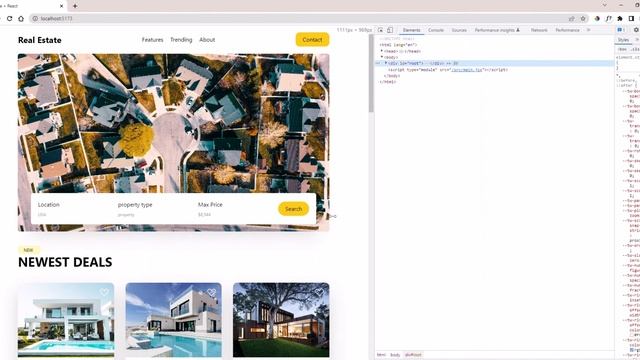Switch to DevTools Elements tab
The height and width of the screenshot is (360, 640).
click(x=411, y=30)
